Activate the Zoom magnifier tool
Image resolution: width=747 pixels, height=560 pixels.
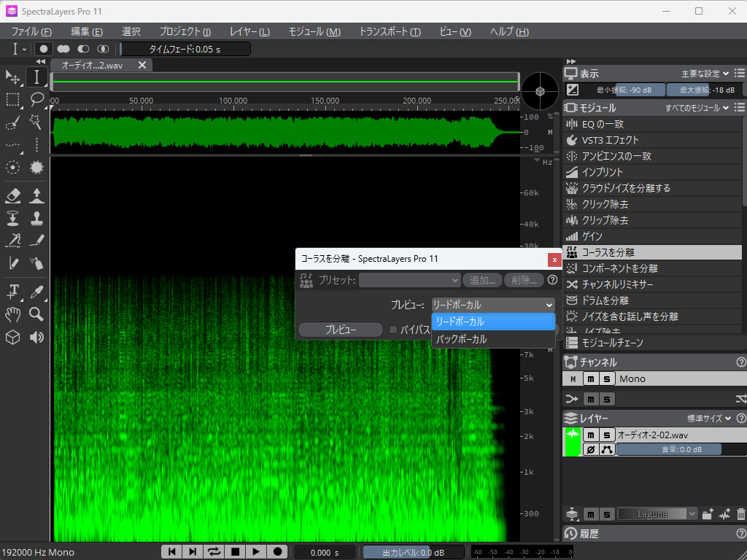[x=36, y=314]
